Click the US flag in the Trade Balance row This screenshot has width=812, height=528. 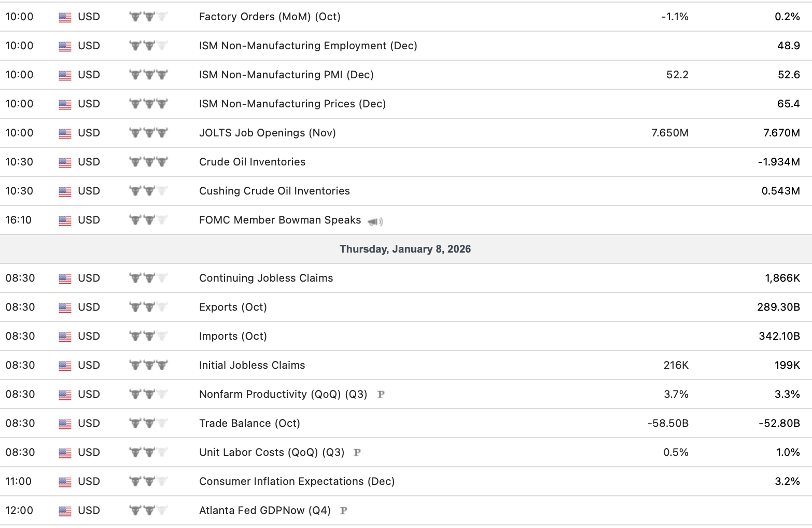pos(65,424)
